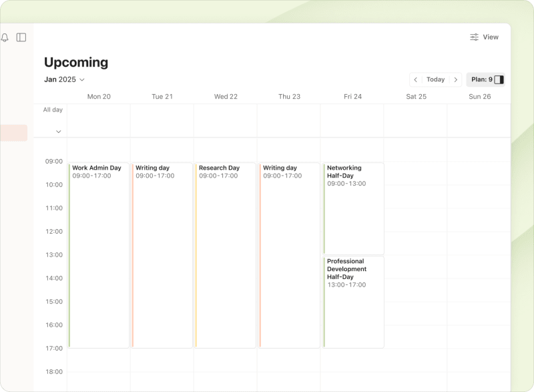Click the Fri 24 column header
Viewport: 534px width, 392px height.
pos(352,96)
